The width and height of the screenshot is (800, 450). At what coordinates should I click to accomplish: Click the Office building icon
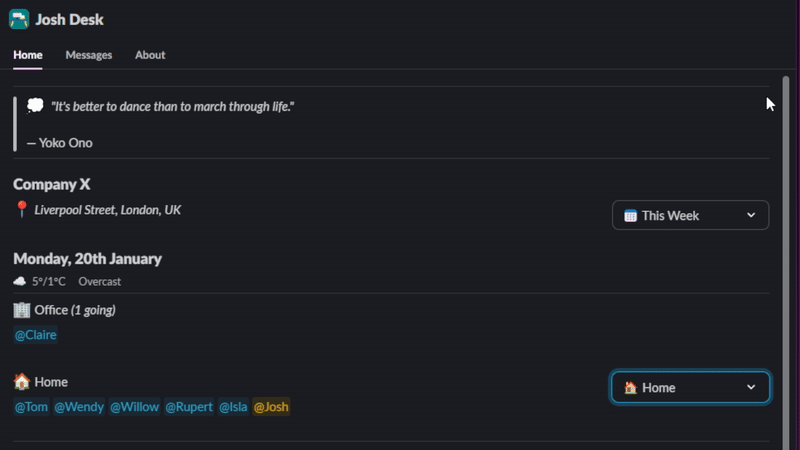pos(22,310)
